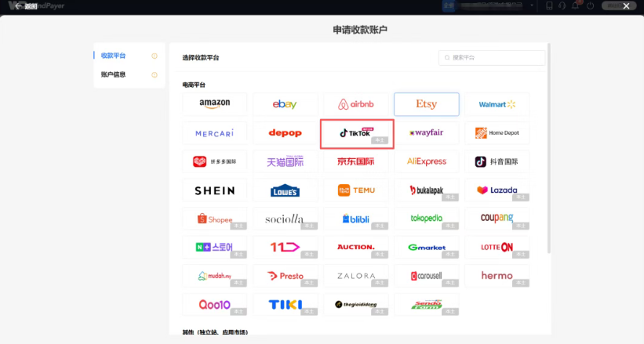Choose the Shopee platform tile
The height and width of the screenshot is (344, 644).
pyautogui.click(x=215, y=219)
